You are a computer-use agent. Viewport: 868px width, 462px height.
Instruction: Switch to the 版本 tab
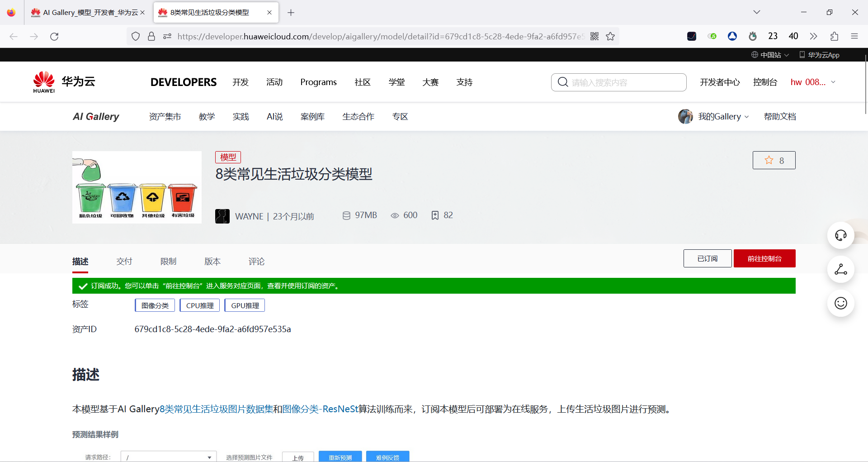(x=212, y=261)
